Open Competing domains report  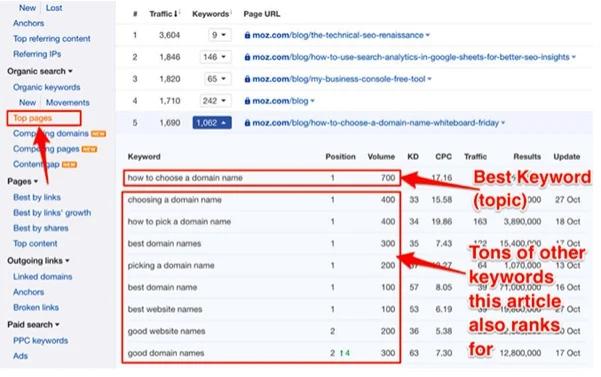click(x=51, y=133)
